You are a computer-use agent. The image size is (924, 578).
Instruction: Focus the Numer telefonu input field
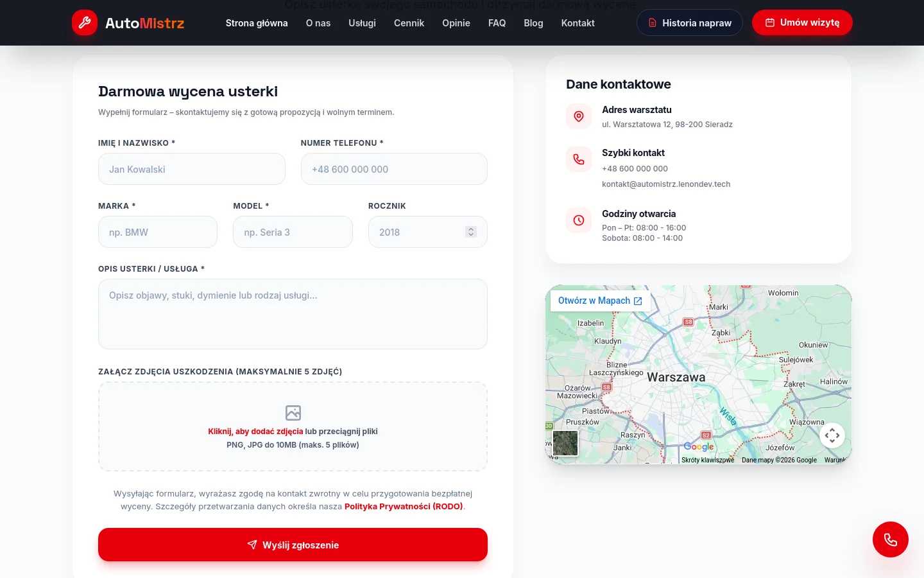coord(394,169)
